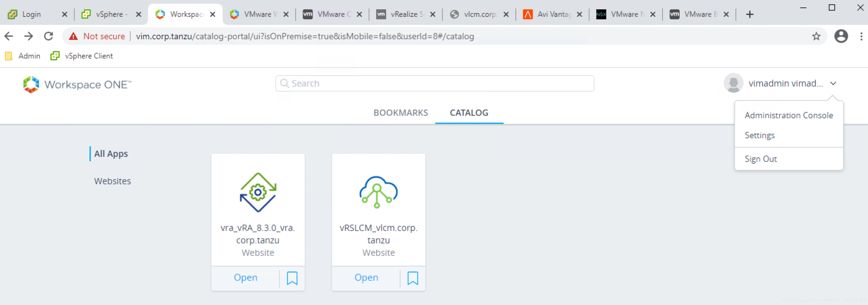Open a new browser tab
868x305 pixels.
749,14
